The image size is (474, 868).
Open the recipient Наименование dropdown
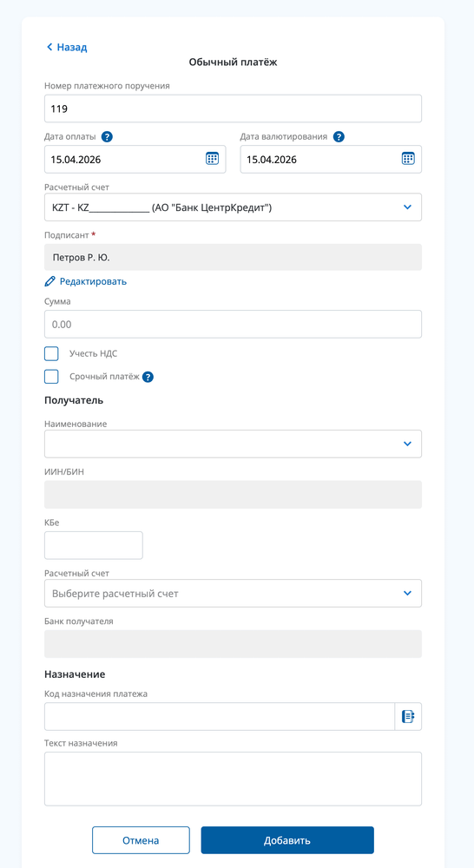233,444
